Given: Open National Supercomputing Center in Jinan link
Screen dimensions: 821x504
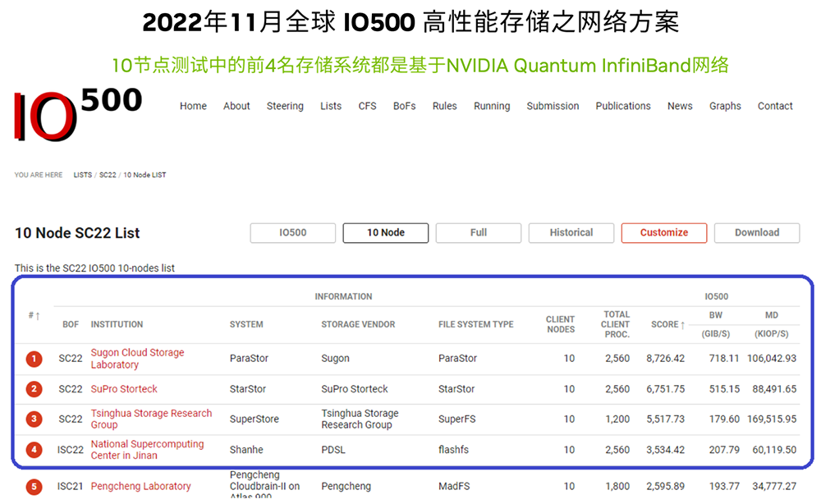Looking at the screenshot, I should point(147,450).
